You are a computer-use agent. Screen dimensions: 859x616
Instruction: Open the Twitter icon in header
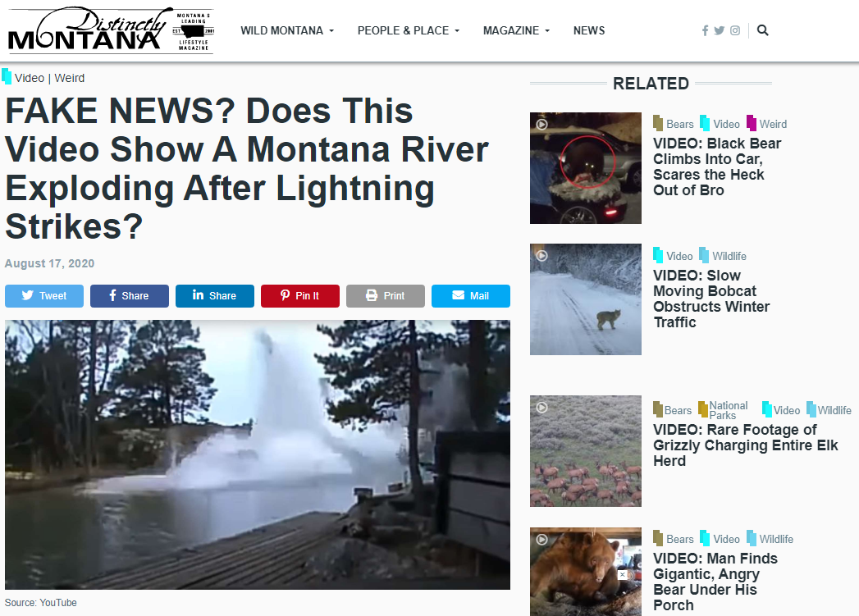(x=720, y=30)
